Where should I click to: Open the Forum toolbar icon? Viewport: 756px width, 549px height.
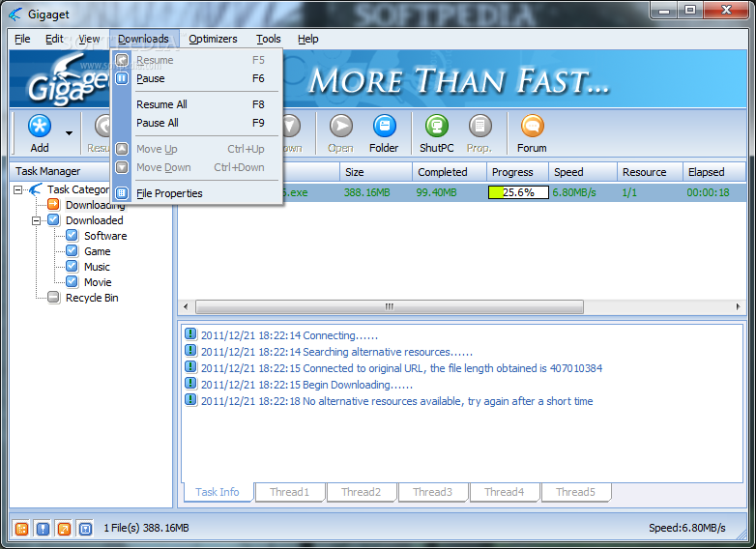533,127
